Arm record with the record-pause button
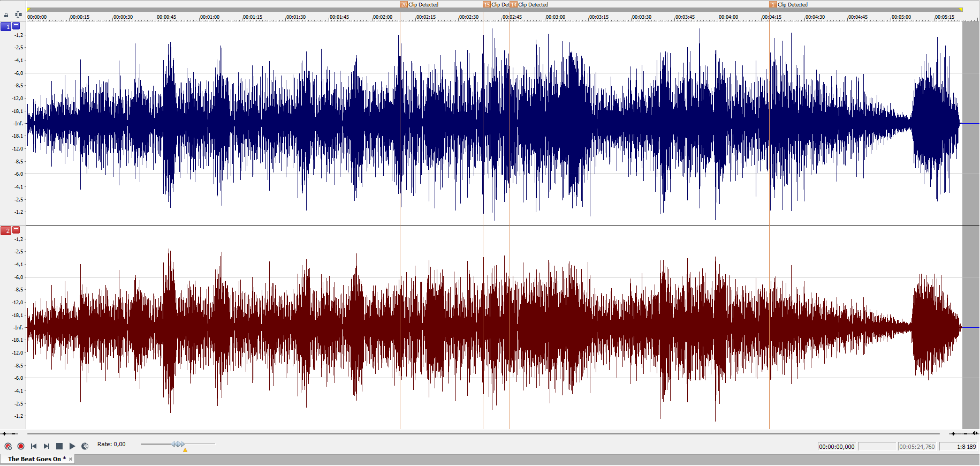Screen dimensions: 980x466 [8, 446]
